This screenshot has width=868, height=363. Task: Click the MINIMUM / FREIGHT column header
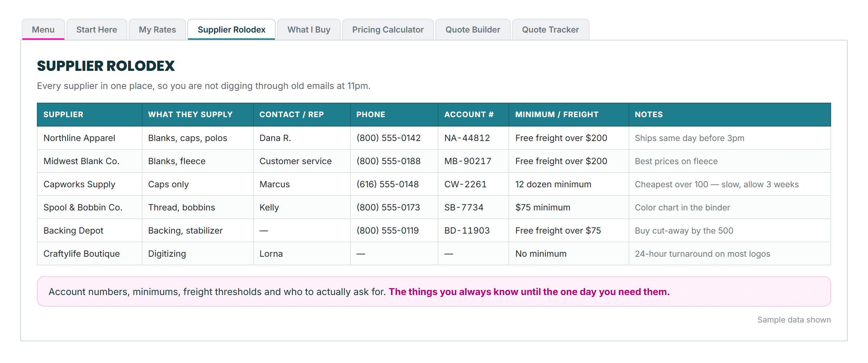569,115
